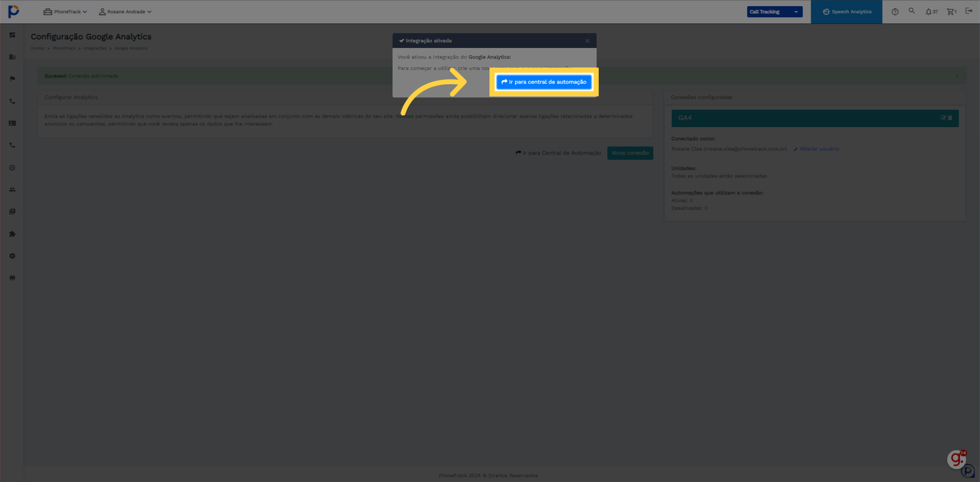Click Integrações breadcrumb link
The width and height of the screenshot is (980, 482).
95,49
